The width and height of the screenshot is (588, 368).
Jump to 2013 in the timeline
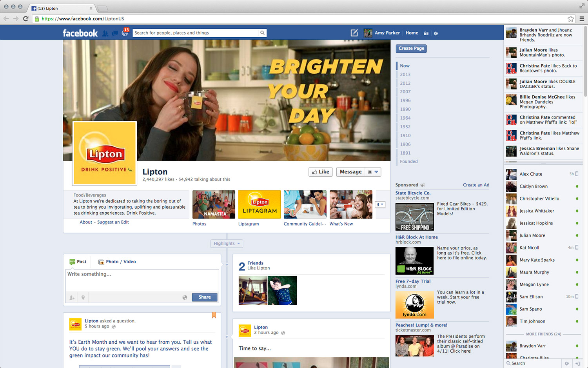[x=405, y=75]
